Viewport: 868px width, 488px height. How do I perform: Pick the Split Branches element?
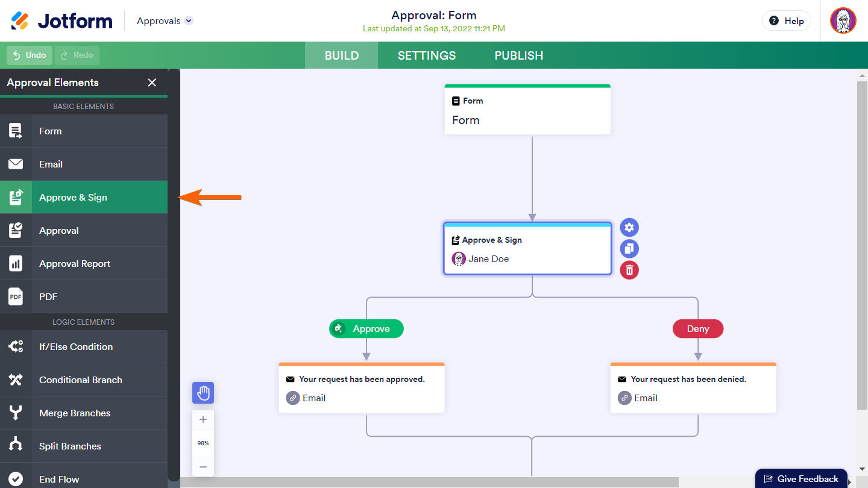pyautogui.click(x=84, y=446)
